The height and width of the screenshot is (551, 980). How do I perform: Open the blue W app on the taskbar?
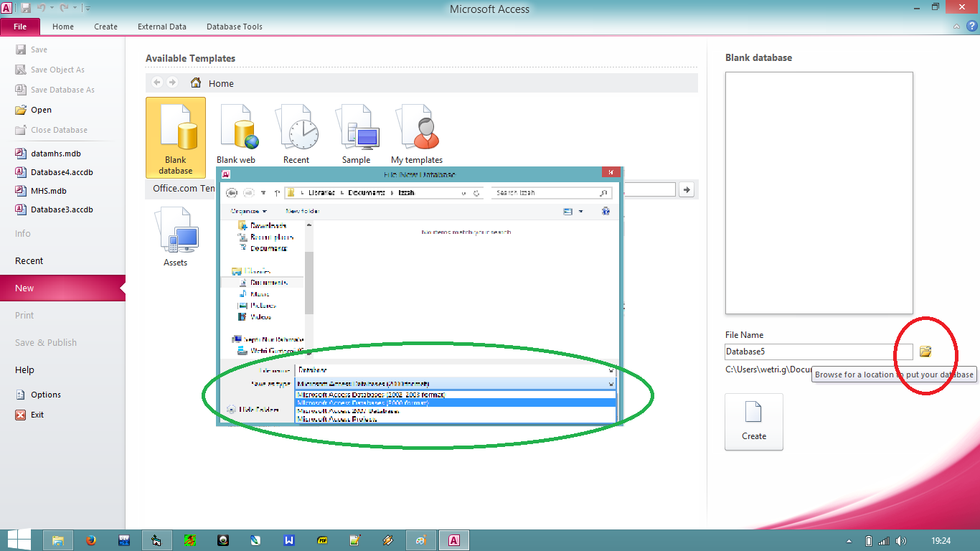[x=289, y=540]
